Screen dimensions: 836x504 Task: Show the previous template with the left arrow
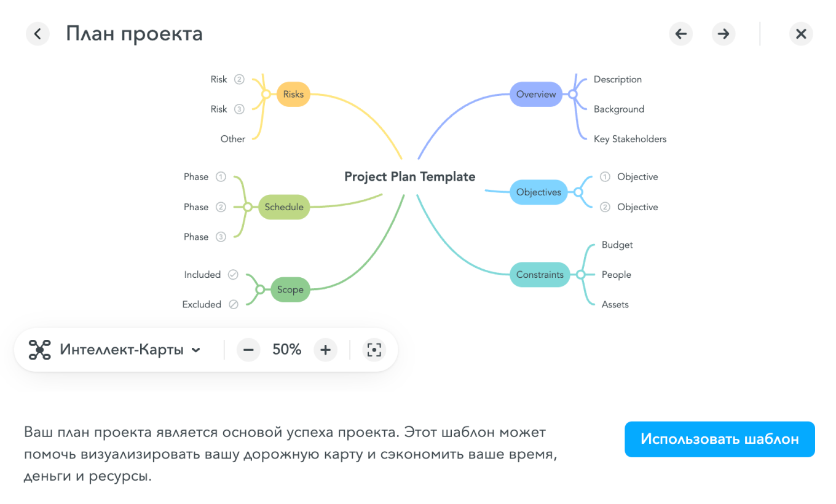[680, 34]
